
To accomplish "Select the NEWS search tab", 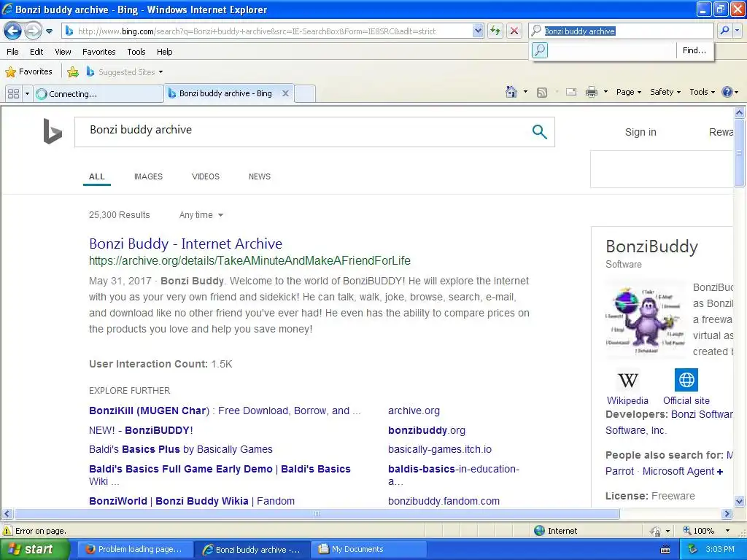I will 259,176.
